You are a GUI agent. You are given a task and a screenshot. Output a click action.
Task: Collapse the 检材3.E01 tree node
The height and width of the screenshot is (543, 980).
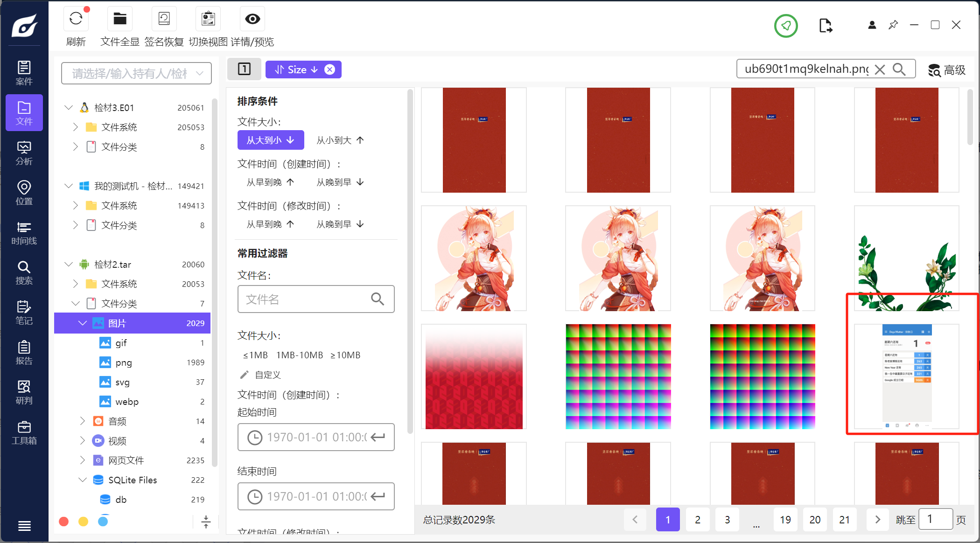click(x=69, y=108)
